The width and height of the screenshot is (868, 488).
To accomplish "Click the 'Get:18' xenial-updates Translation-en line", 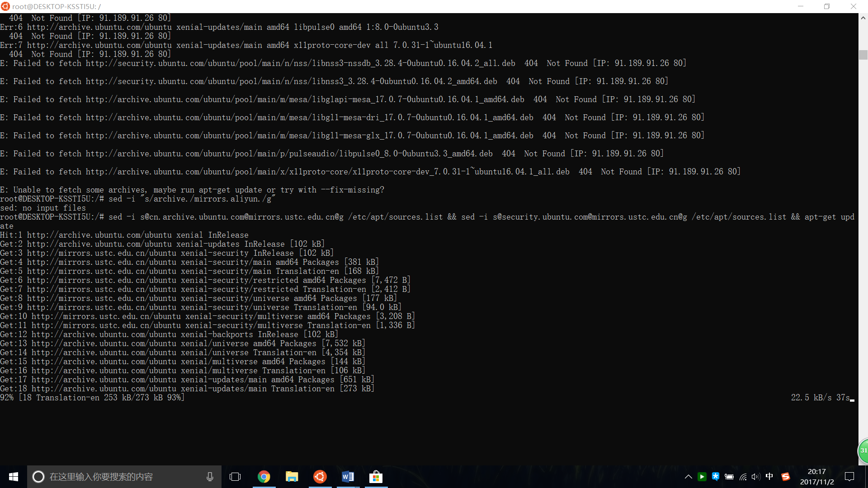I will point(187,389).
